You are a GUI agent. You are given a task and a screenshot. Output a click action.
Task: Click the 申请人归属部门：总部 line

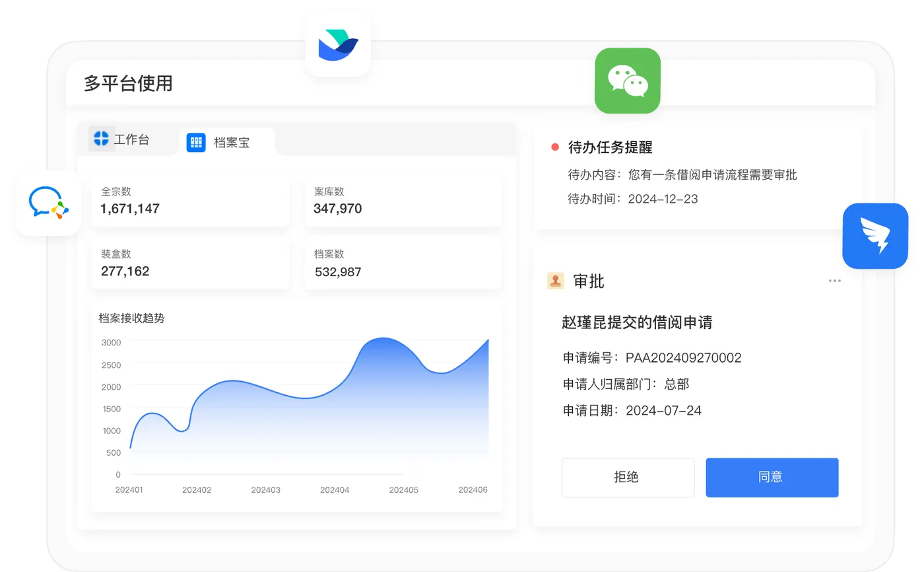pyautogui.click(x=626, y=384)
